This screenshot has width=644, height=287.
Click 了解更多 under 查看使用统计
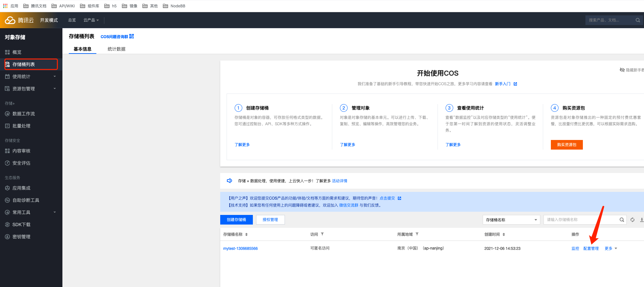pyautogui.click(x=453, y=145)
